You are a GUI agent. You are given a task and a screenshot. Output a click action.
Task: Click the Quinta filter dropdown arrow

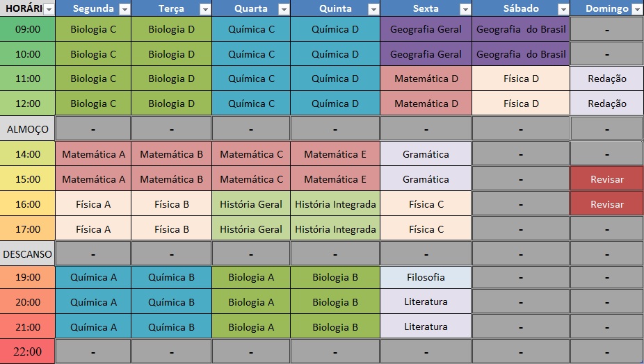(373, 9)
